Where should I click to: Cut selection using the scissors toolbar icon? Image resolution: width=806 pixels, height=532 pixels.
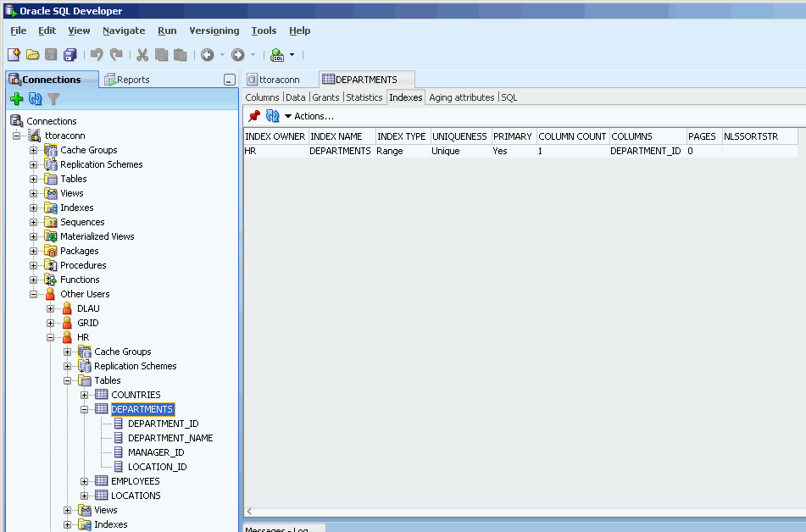[141, 54]
